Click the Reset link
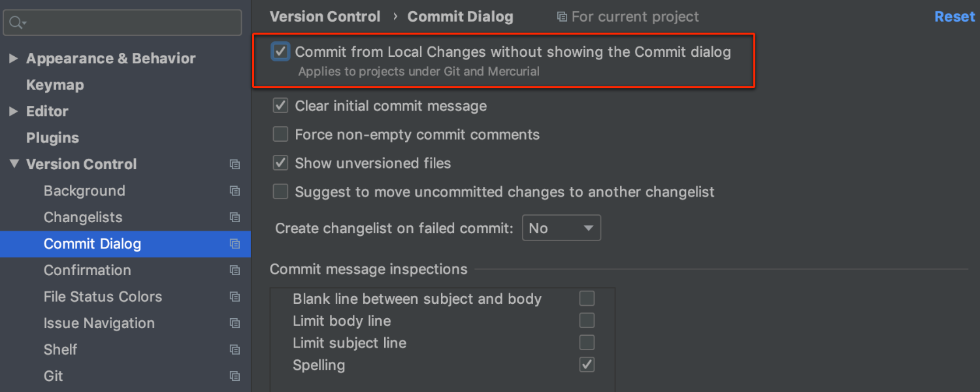This screenshot has width=980, height=392. [954, 16]
